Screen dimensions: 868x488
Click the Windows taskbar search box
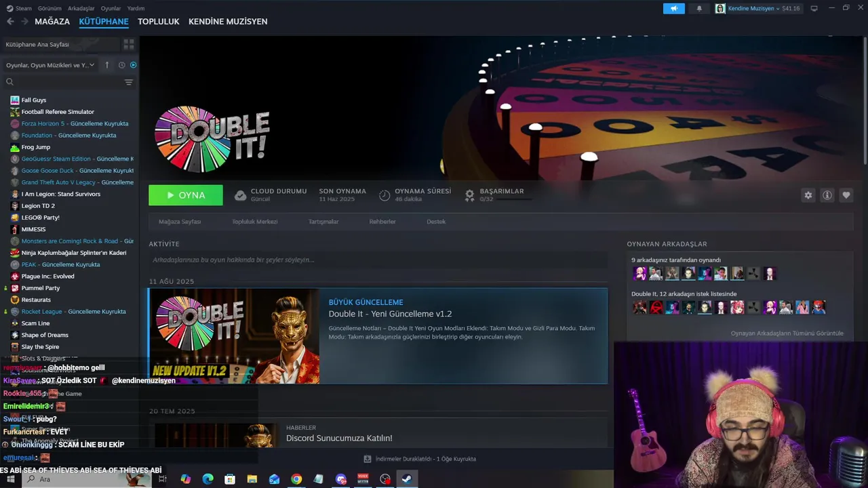[x=88, y=479]
